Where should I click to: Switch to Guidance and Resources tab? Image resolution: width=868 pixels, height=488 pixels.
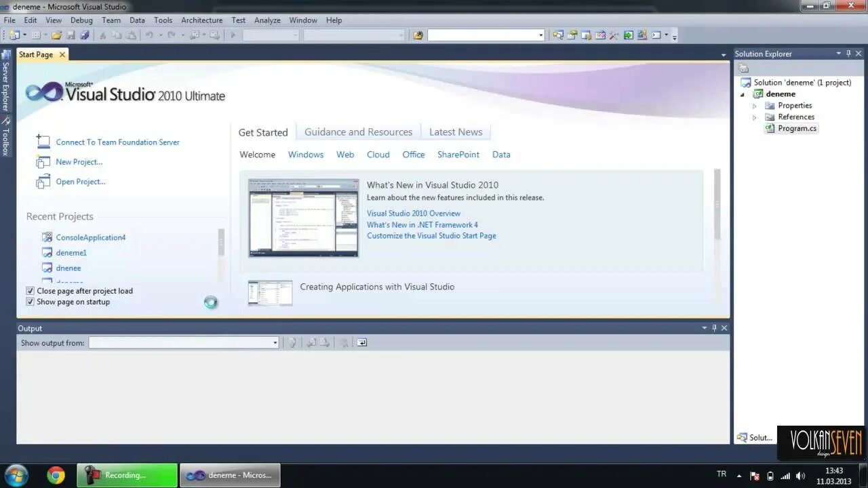(x=358, y=132)
